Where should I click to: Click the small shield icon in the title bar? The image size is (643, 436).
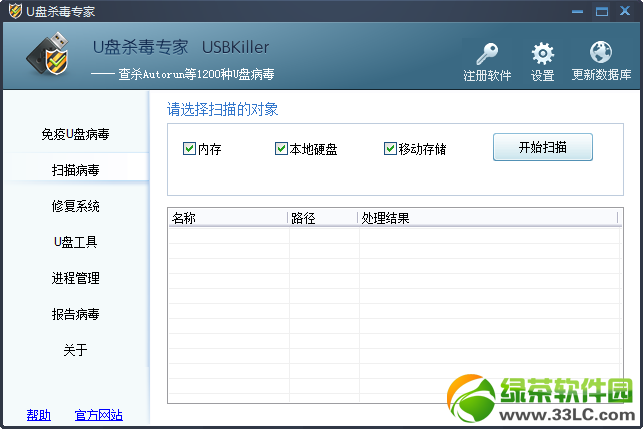pos(15,11)
